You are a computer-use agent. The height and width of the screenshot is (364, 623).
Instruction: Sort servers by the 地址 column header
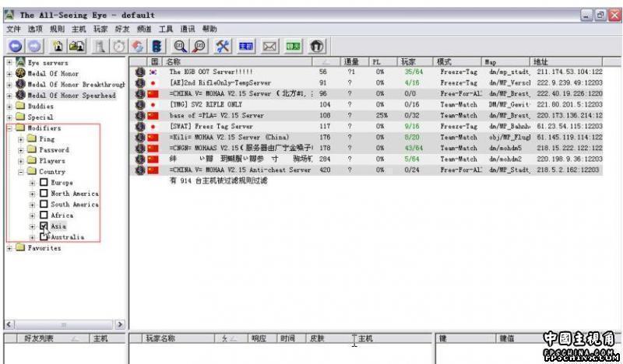tap(566, 62)
